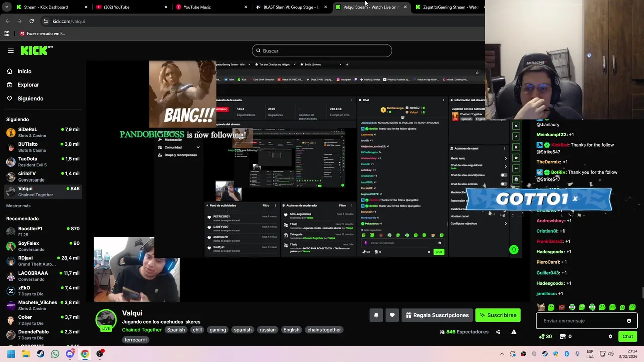
Task: Click the address bar URL
Action: (68, 21)
